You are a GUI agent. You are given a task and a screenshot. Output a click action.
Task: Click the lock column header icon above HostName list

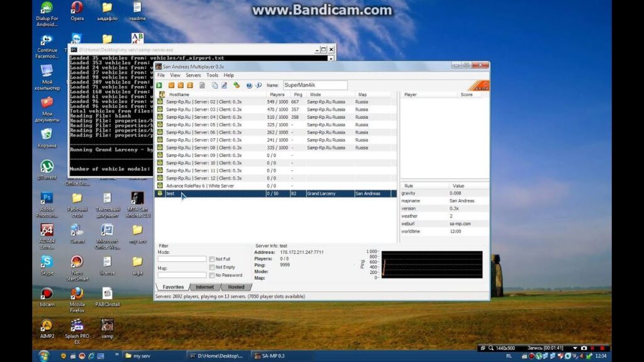point(162,94)
